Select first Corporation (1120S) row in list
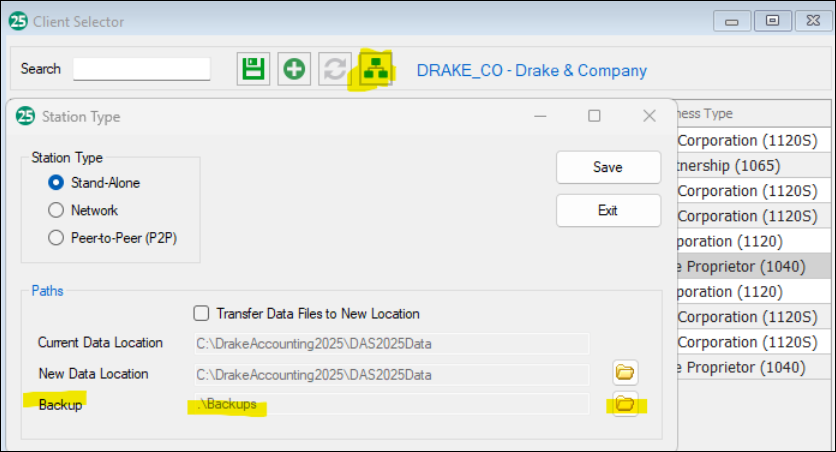 753,140
